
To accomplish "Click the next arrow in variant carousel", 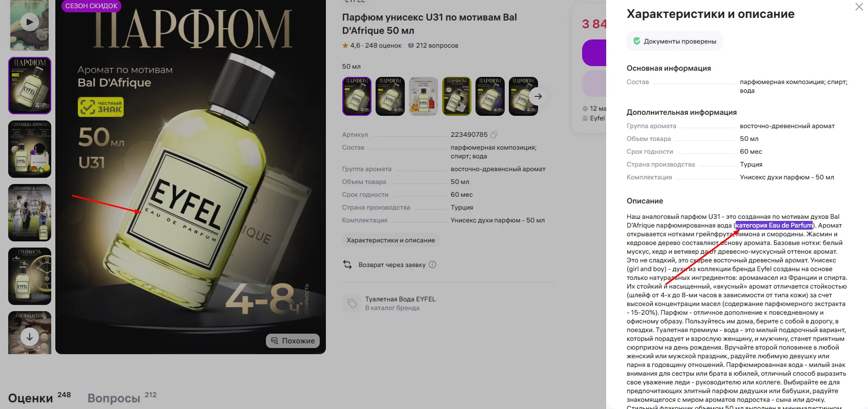I will (538, 96).
